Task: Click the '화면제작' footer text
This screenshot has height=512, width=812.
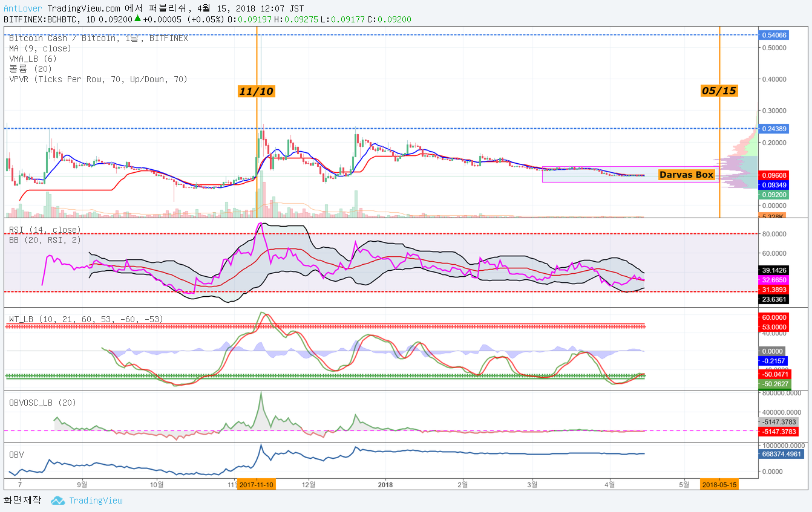Action: [x=22, y=500]
